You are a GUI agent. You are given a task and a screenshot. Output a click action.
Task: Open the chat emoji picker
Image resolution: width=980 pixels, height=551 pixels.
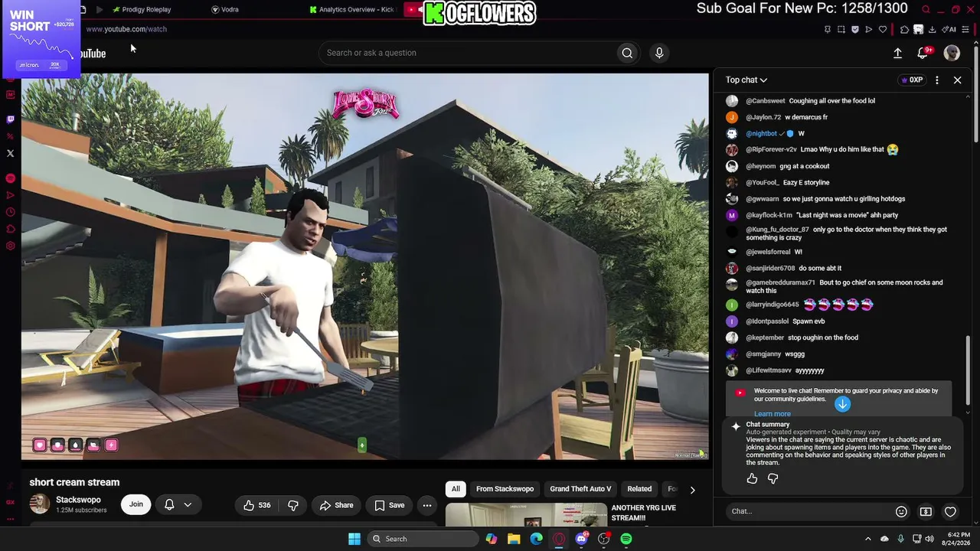[901, 511]
